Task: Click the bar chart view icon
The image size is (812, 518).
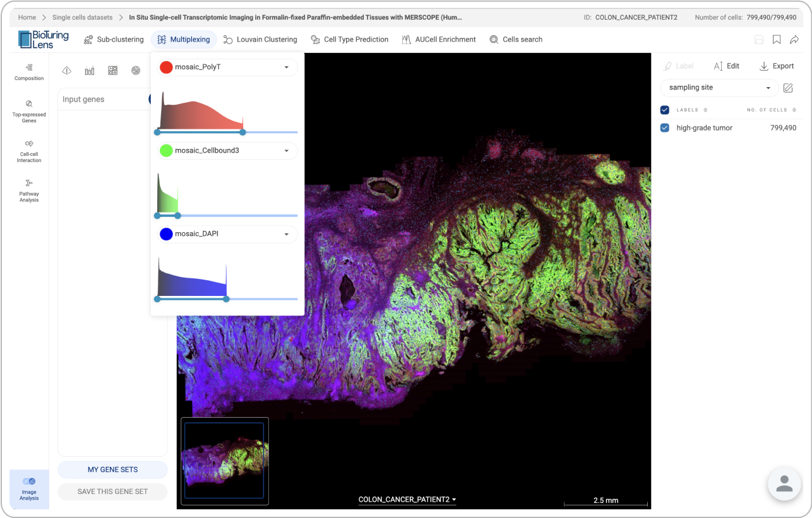Action: point(90,71)
